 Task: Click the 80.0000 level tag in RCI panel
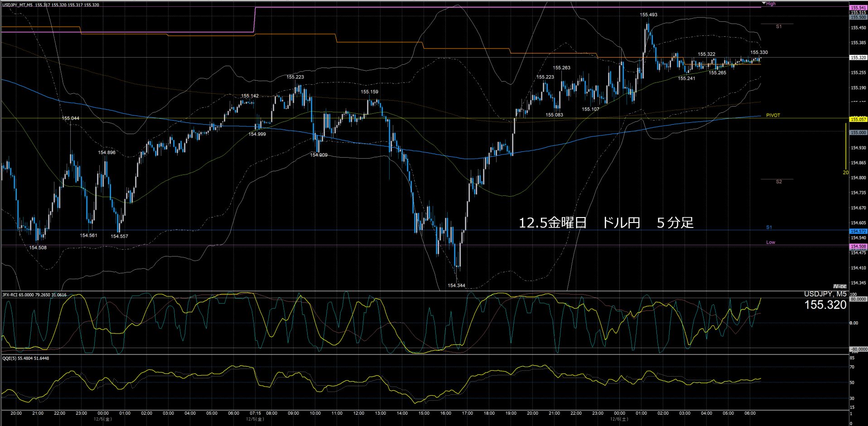(x=858, y=300)
